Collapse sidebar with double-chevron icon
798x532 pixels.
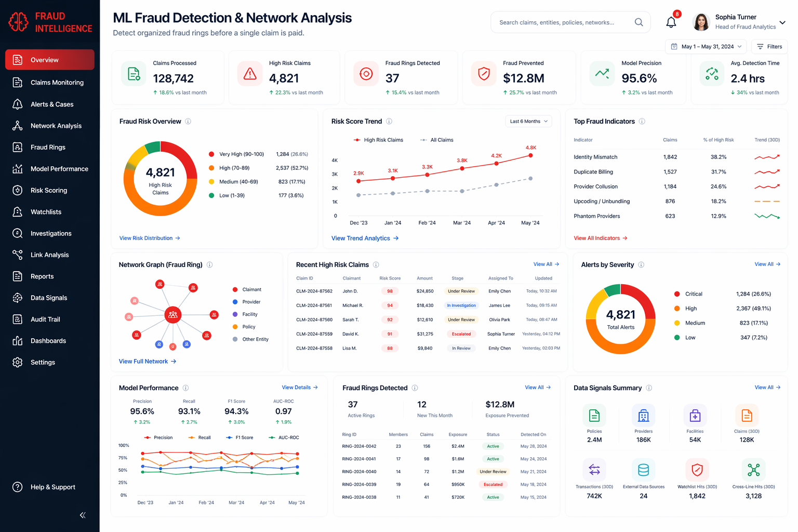83,515
